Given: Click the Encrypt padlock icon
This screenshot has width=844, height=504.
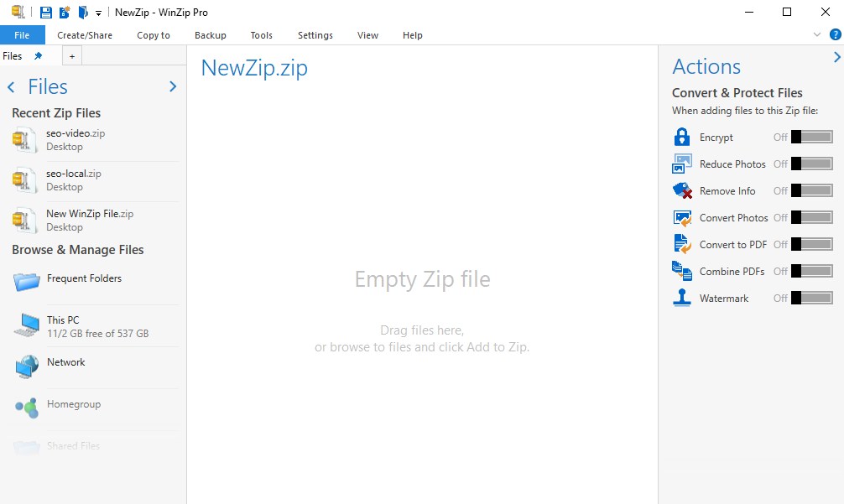Looking at the screenshot, I should 682,138.
